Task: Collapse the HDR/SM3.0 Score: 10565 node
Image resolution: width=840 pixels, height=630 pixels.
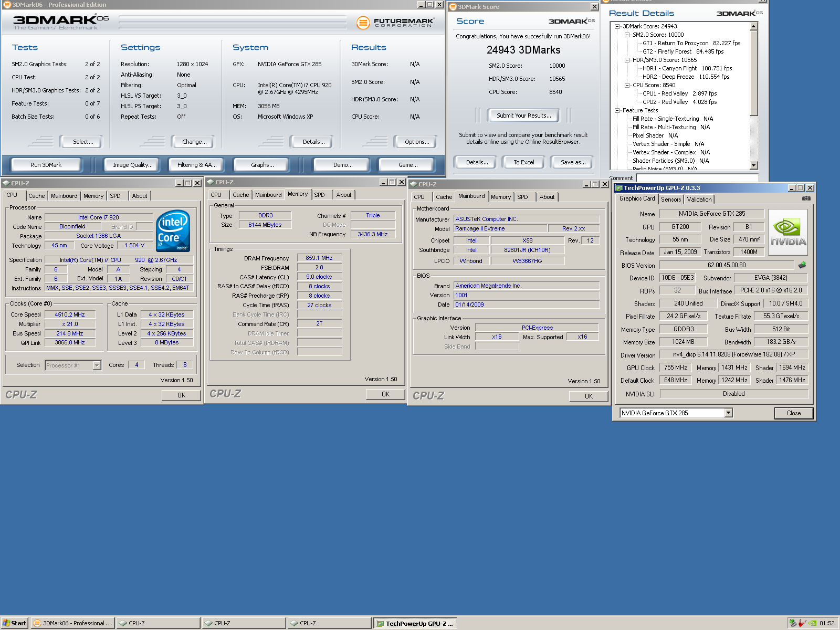Action: [x=627, y=60]
